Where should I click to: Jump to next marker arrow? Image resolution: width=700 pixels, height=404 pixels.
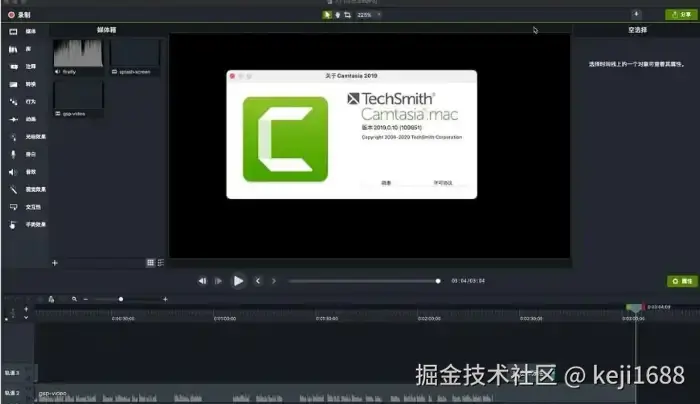coord(274,281)
